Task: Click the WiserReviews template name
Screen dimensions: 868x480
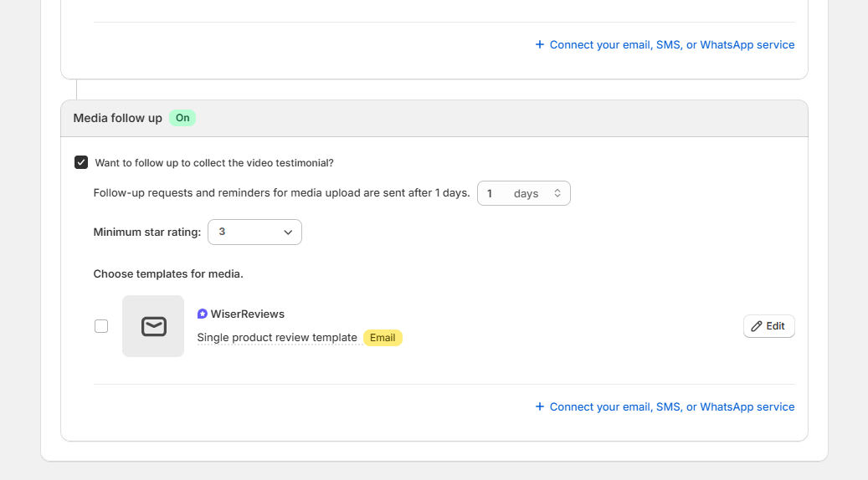Action: pos(247,314)
